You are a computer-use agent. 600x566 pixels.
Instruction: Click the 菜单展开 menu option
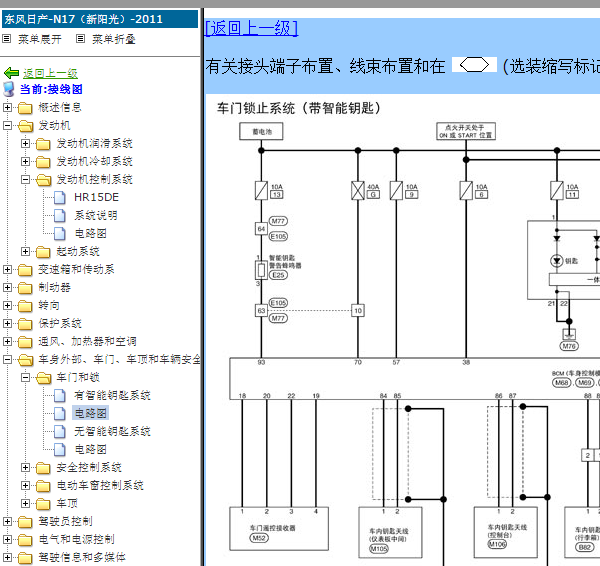pos(40,39)
